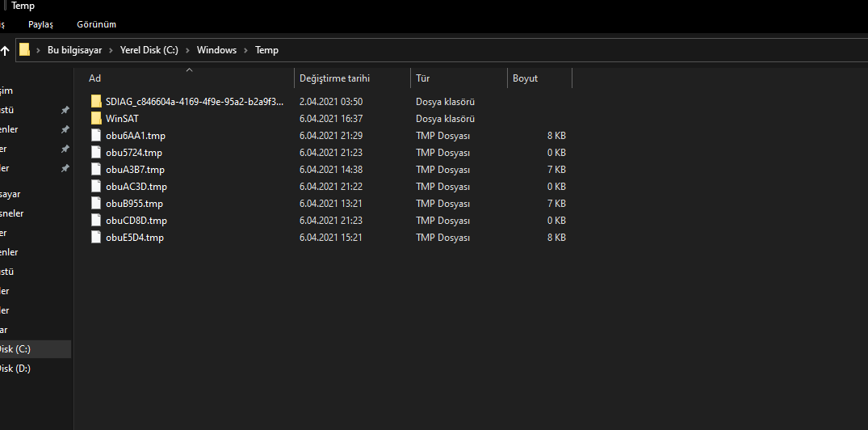Open the Paylaş ribbon tab
Viewport: 868px width, 430px height.
(40, 25)
